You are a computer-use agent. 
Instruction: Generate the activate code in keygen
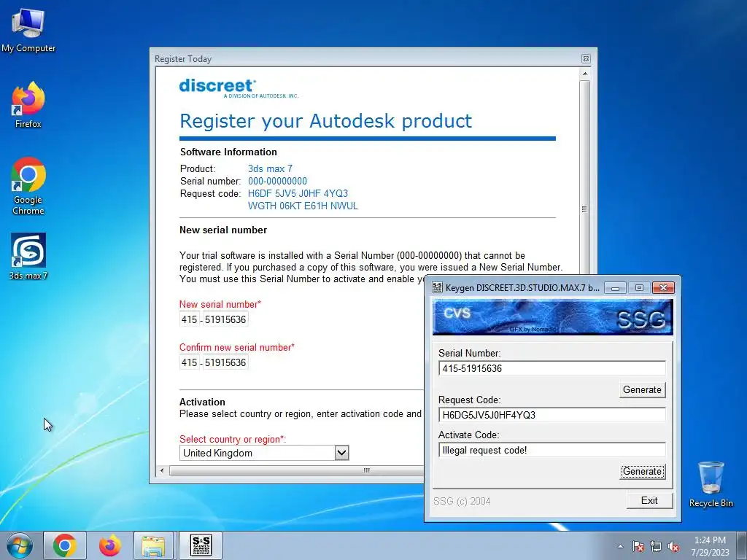tap(642, 472)
